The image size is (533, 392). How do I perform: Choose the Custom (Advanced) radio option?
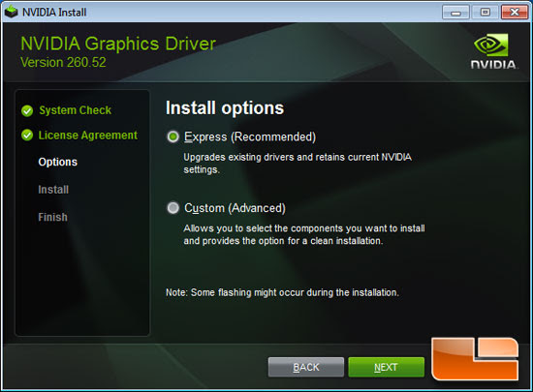[172, 208]
